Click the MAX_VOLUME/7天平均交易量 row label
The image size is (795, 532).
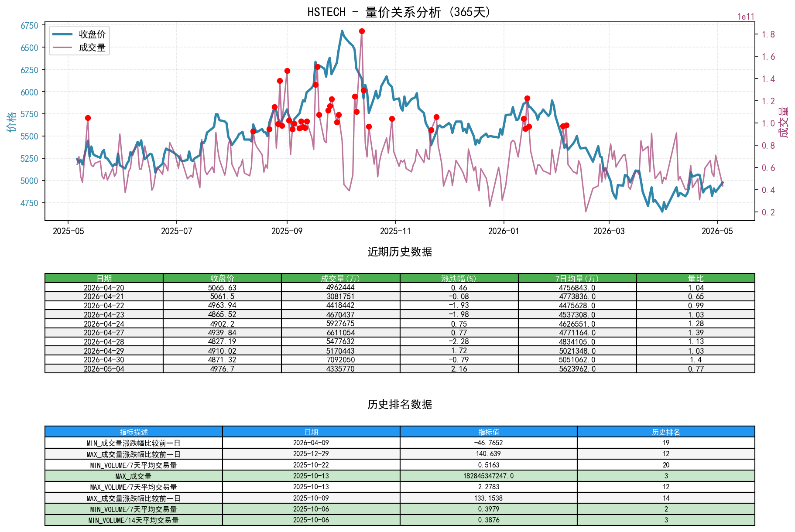tap(134, 487)
